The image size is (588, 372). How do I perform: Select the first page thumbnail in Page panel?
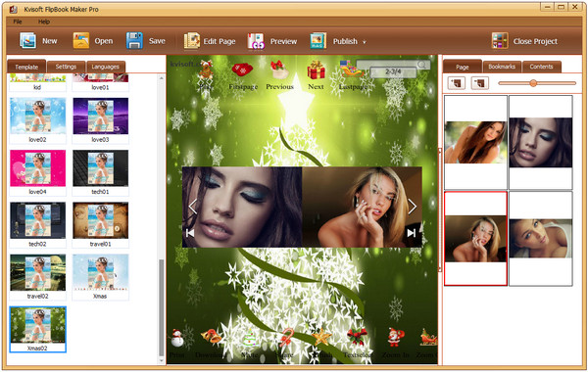(x=475, y=142)
